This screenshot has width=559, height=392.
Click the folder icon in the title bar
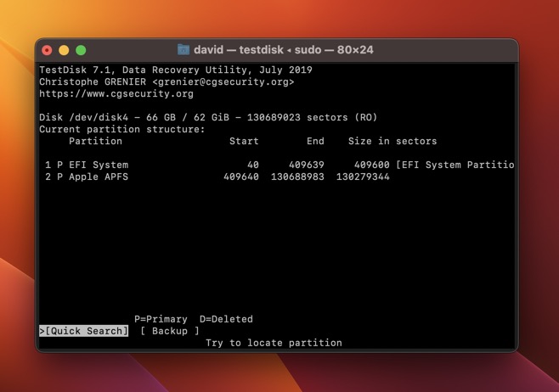[184, 49]
